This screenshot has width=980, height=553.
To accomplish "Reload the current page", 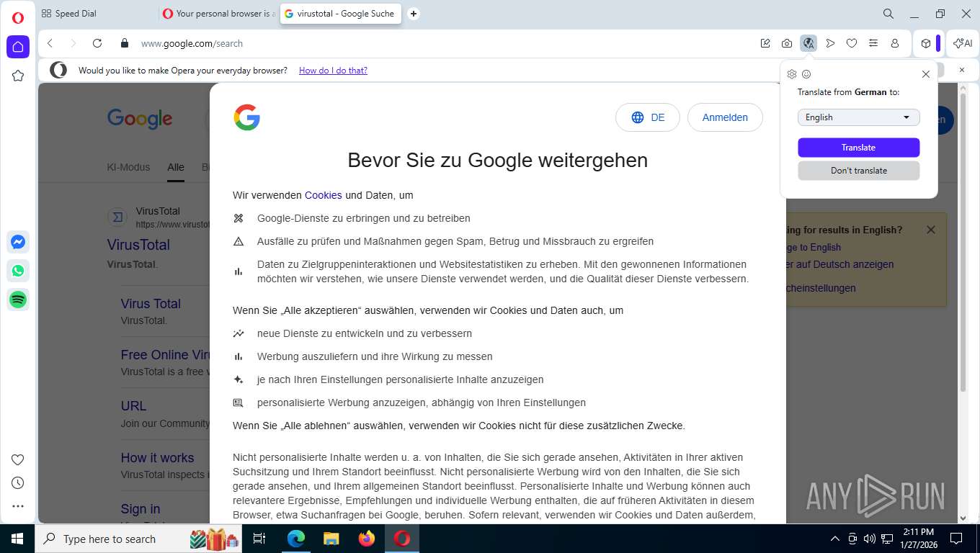I will pos(97,43).
